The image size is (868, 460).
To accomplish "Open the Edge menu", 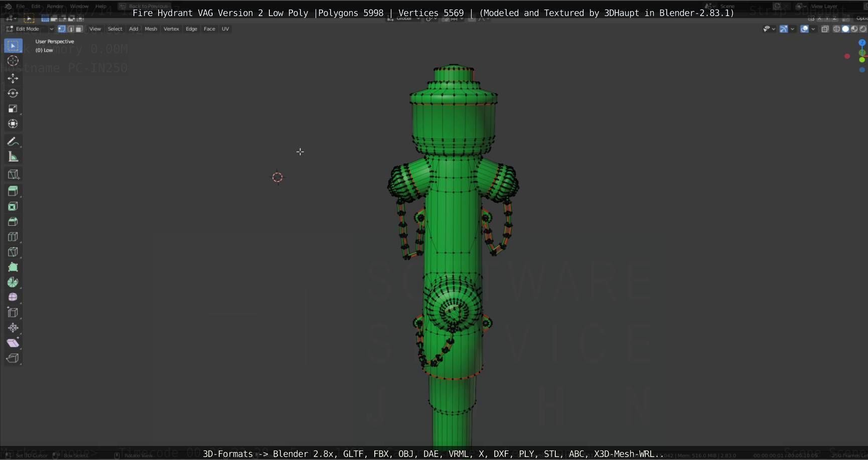I will (x=191, y=29).
